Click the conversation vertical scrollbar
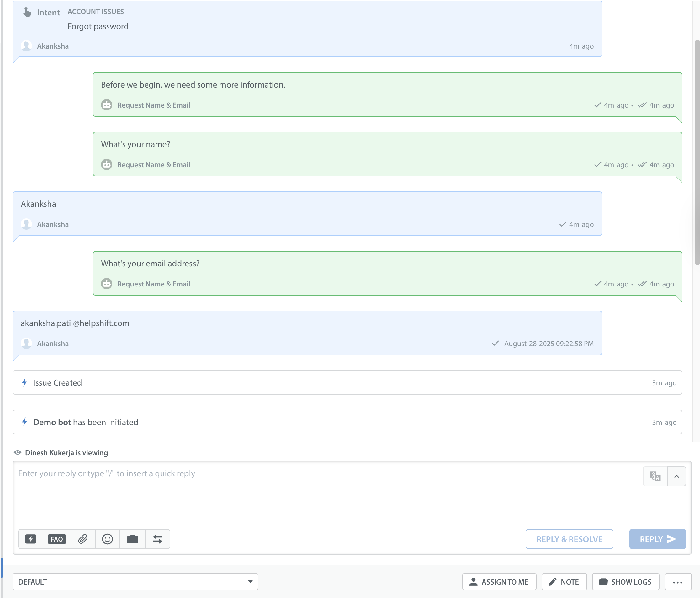700x598 pixels. pos(697,152)
